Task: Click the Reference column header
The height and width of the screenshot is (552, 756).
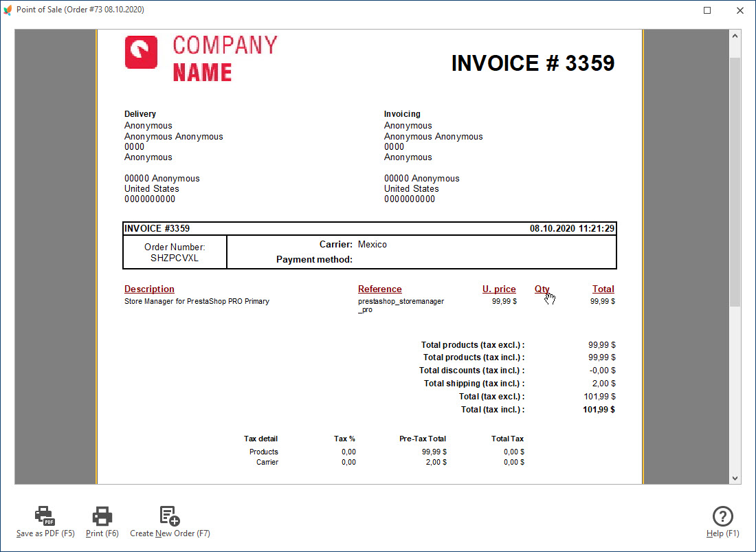Action: click(380, 289)
